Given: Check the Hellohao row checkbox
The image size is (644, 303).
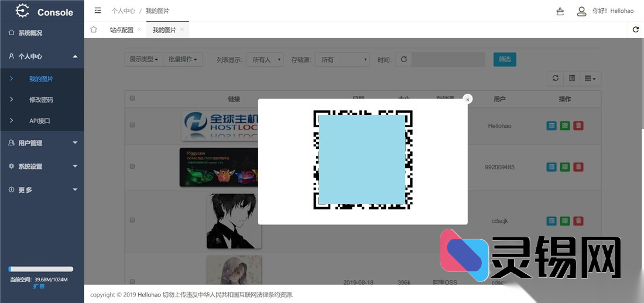Looking at the screenshot, I should pos(132,125).
